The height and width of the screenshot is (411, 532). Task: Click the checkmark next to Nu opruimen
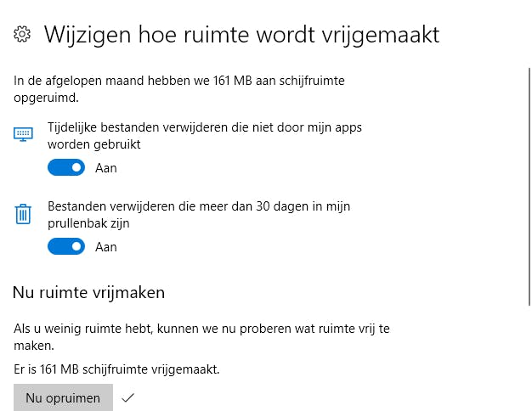(128, 397)
